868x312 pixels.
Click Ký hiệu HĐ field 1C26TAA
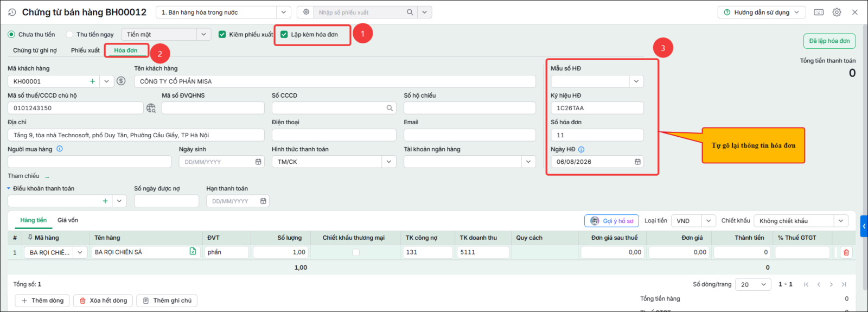[x=597, y=108]
